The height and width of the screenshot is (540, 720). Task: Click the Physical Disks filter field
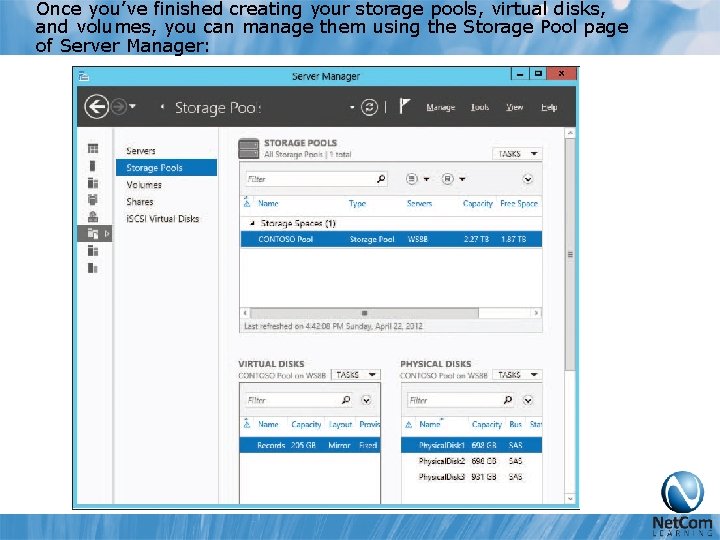[455, 400]
